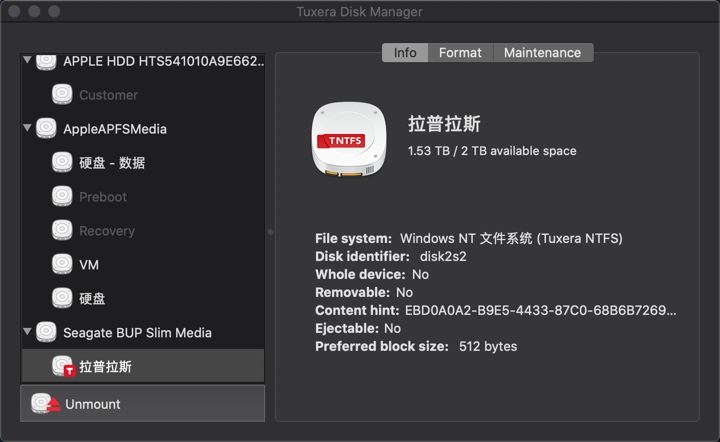Select the 硬盘 - 数据 volume
This screenshot has width=720, height=442.
click(x=143, y=162)
